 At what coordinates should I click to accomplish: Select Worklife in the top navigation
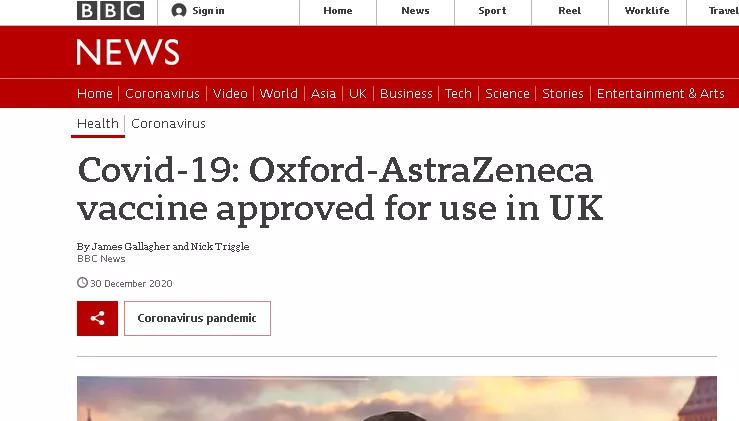647,11
